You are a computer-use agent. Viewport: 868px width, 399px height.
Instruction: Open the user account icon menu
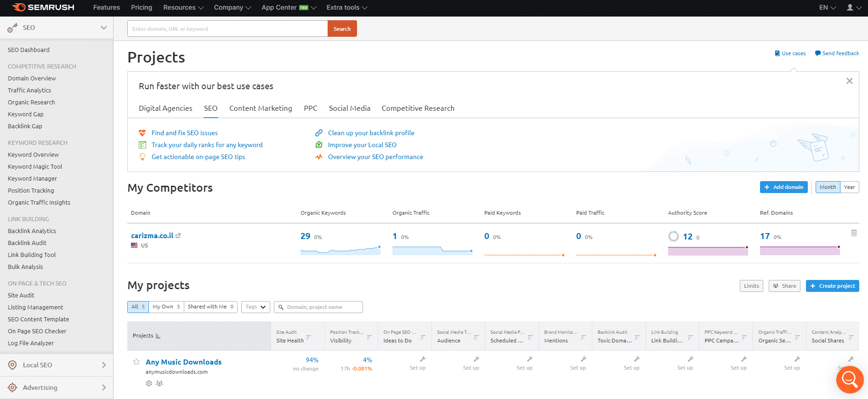coord(854,7)
